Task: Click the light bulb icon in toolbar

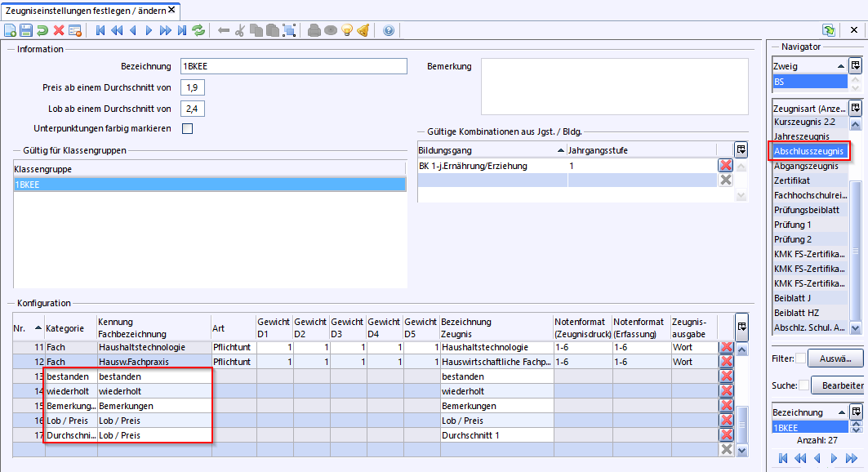Action: (347, 30)
